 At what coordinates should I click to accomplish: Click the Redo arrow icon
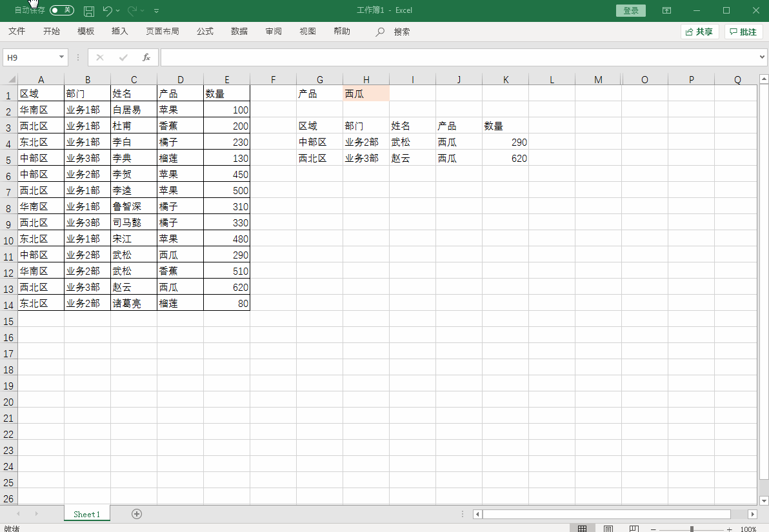[x=132, y=10]
